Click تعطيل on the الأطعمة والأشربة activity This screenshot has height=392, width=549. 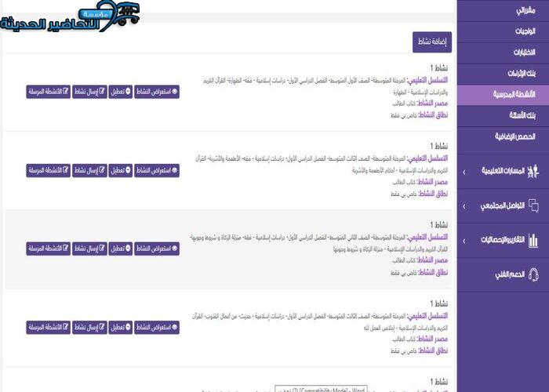(x=121, y=170)
